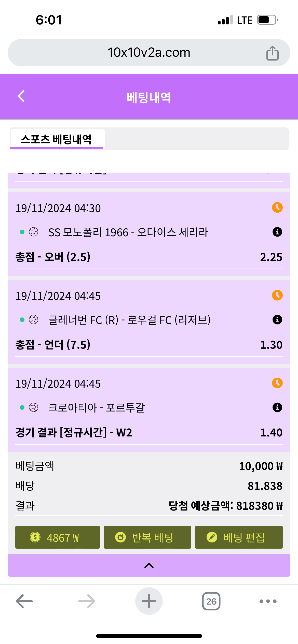Tap pending clock icon for the 크로아티아 match
This screenshot has height=644, width=298.
coord(277,383)
